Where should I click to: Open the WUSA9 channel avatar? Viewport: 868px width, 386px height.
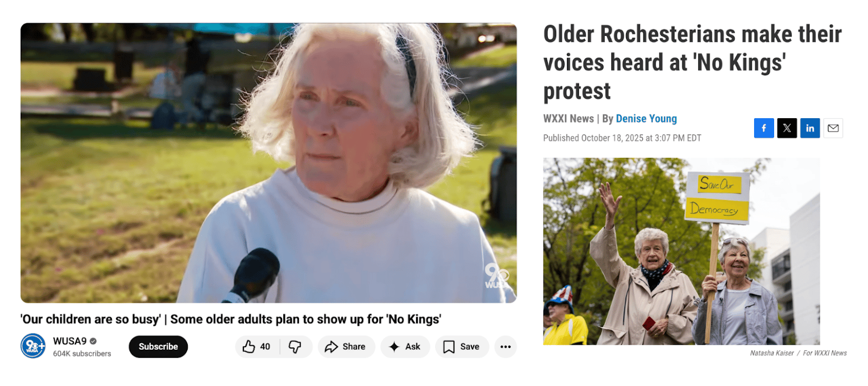pos(33,346)
